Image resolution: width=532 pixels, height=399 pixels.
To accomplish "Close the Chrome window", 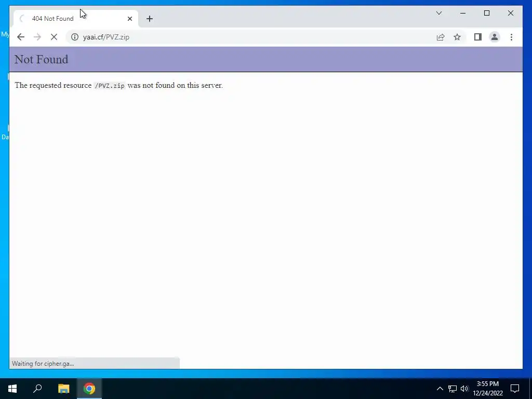I will coord(510,13).
